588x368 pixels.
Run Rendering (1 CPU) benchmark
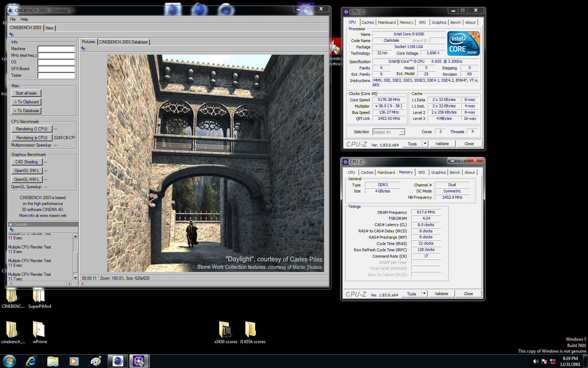(x=32, y=129)
